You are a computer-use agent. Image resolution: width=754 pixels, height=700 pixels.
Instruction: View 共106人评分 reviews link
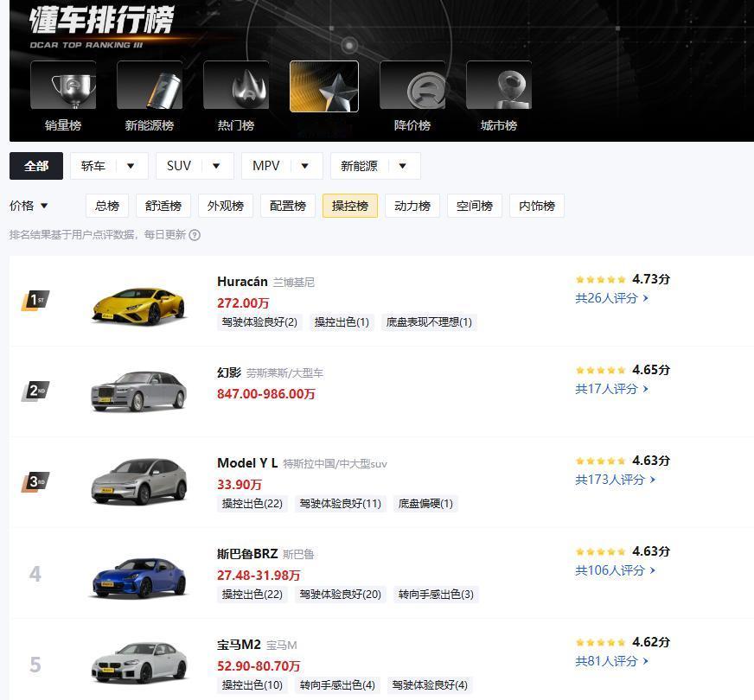tap(615, 570)
